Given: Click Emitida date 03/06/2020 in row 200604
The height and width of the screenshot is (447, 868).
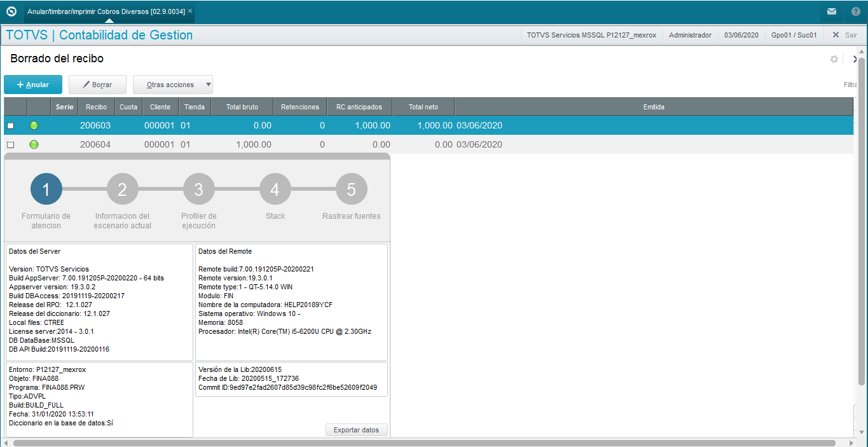Looking at the screenshot, I should tap(479, 145).
